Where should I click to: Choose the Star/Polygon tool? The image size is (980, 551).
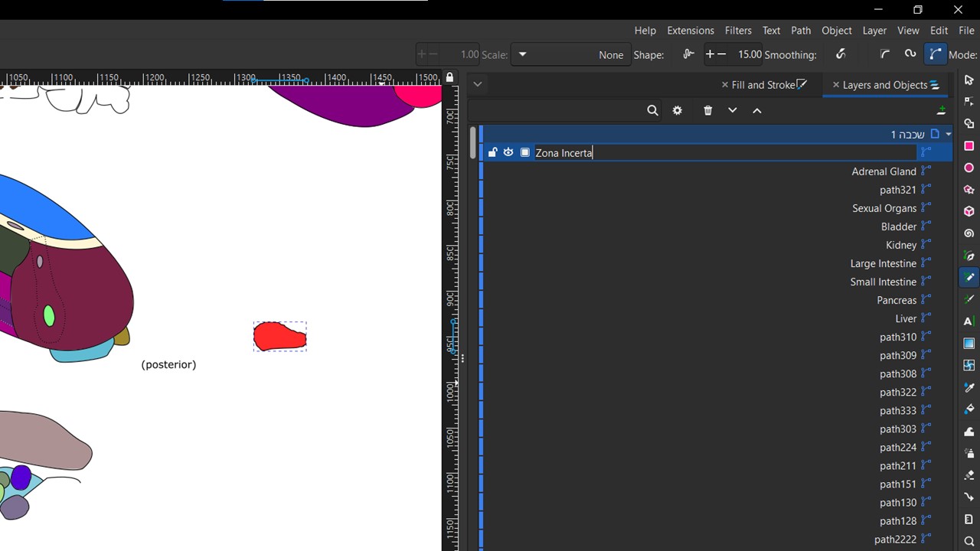tap(969, 190)
